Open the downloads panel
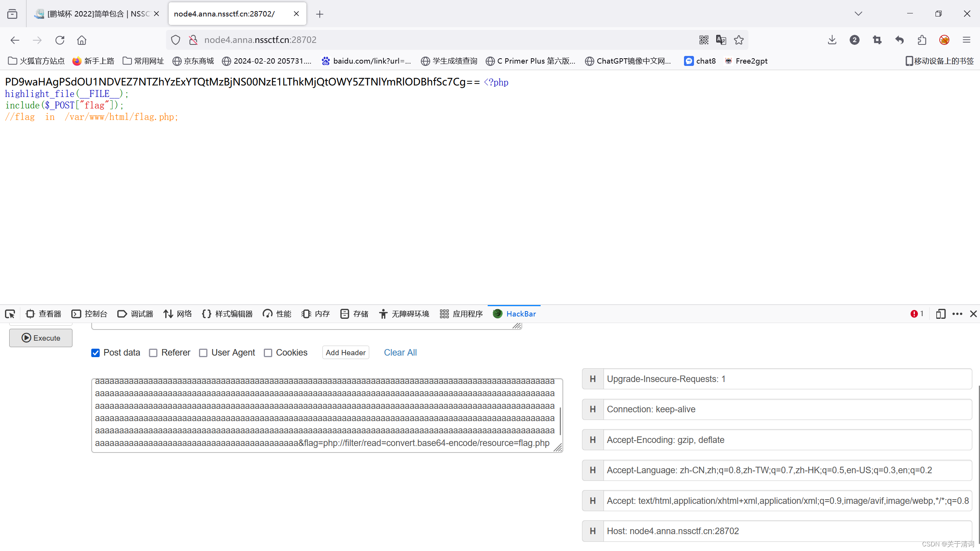Image resolution: width=980 pixels, height=551 pixels. click(x=832, y=40)
